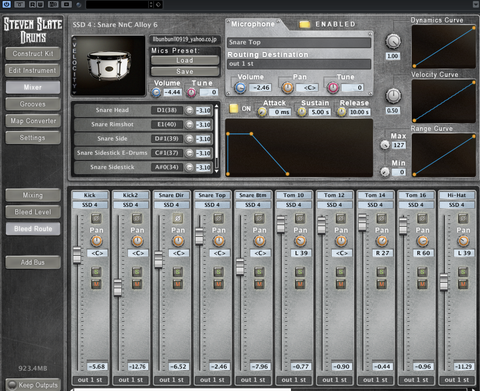Turn the Velocity Curve knob showing 0.50
Viewport: 480px width, 391px height.
point(393,96)
